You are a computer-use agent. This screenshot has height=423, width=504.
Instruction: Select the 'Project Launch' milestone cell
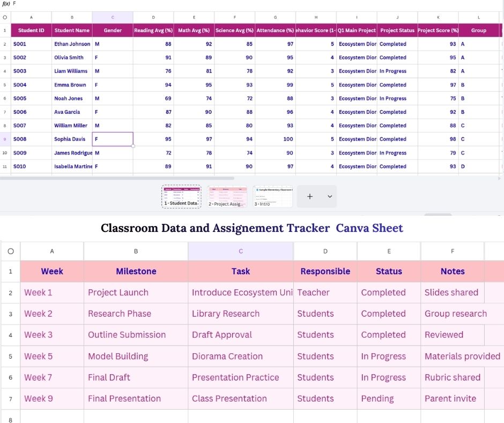pyautogui.click(x=136, y=293)
